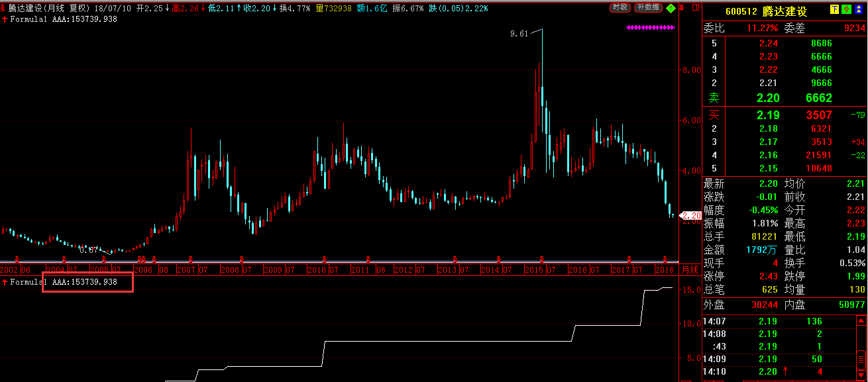This screenshot has height=382, width=868.
Task: Click the green lightning bolt icon
Action: pos(845,11)
